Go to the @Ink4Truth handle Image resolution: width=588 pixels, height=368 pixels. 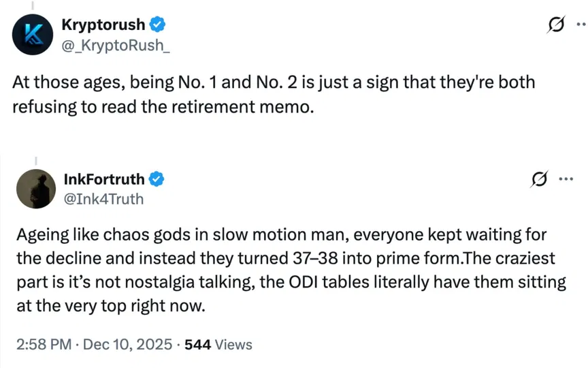click(x=103, y=198)
